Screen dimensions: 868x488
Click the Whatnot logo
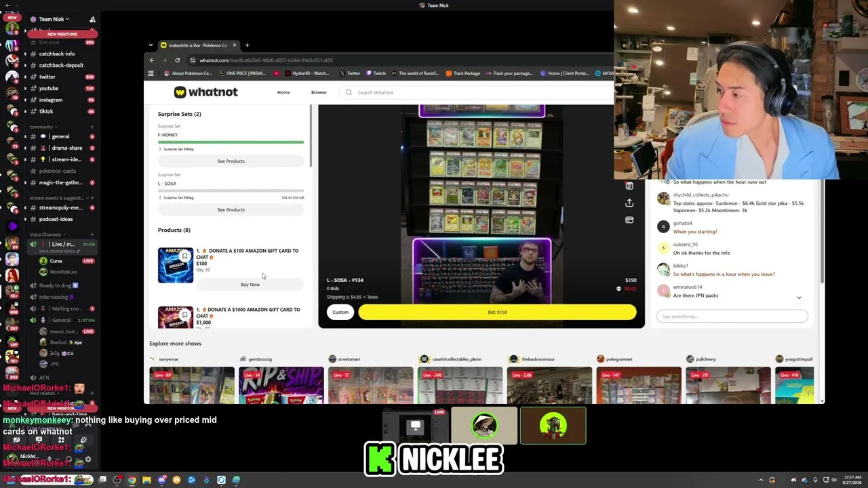205,92
